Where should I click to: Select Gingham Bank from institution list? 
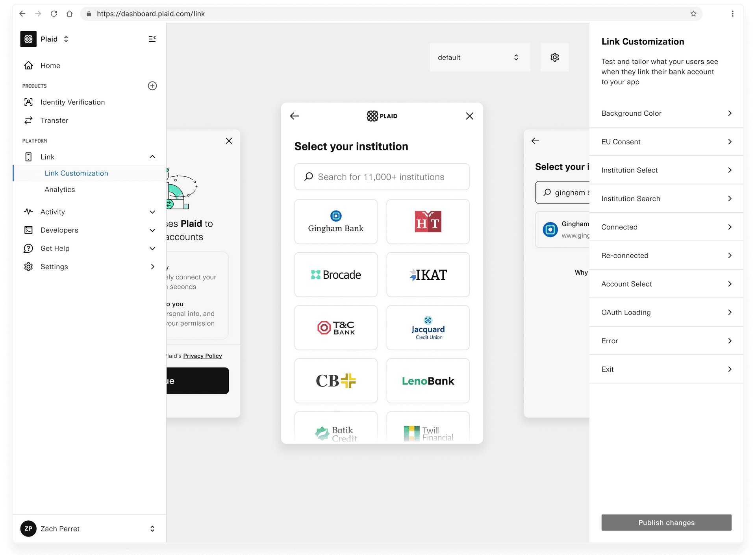tap(335, 221)
